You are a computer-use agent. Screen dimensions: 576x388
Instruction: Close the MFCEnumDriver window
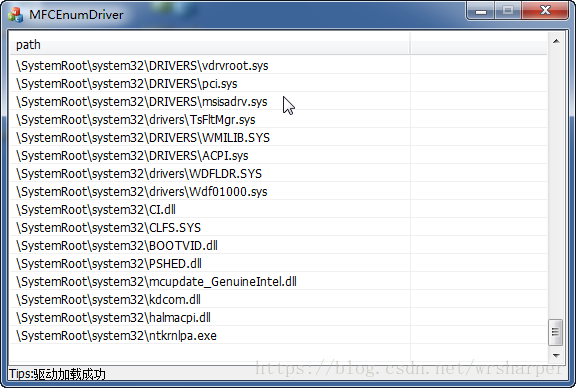[545, 10]
